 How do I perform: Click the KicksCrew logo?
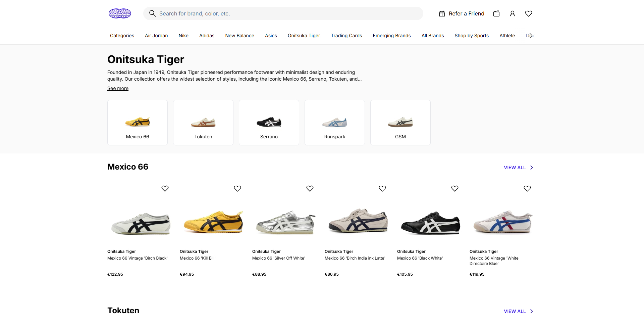[120, 13]
